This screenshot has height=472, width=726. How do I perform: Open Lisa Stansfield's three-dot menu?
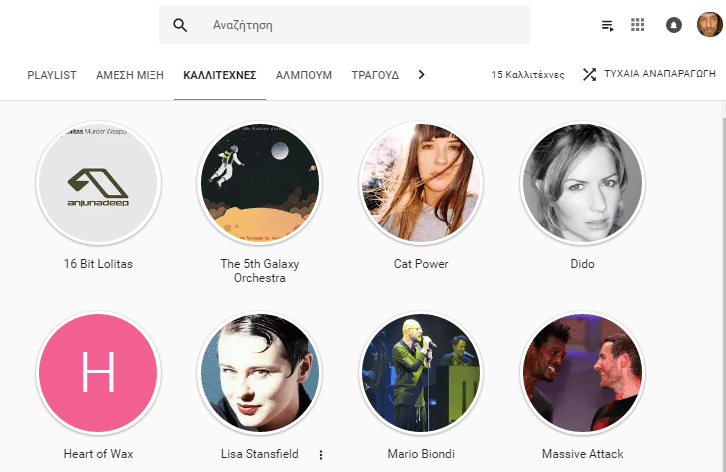[321, 454]
